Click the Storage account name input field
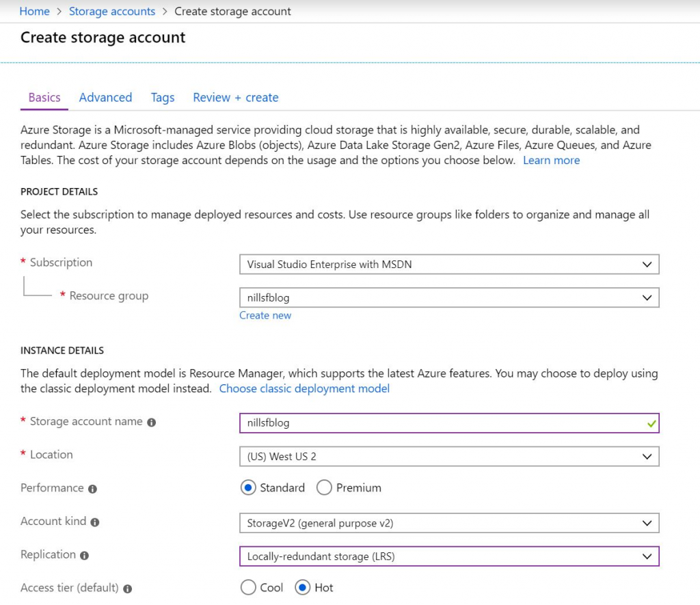The height and width of the screenshot is (605, 700). [x=449, y=423]
